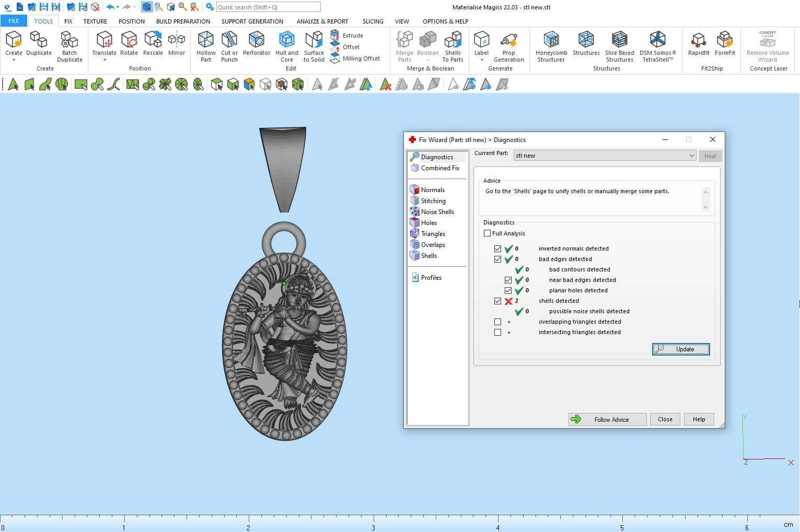The image size is (800, 532).
Task: Uncheck the inverted normals detected checkbox
Action: click(x=497, y=249)
